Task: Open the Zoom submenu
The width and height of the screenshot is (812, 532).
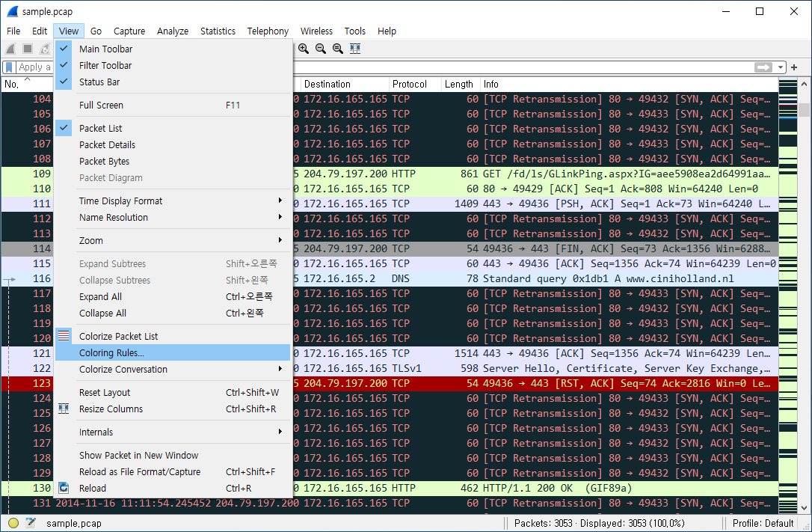Action: [x=171, y=240]
